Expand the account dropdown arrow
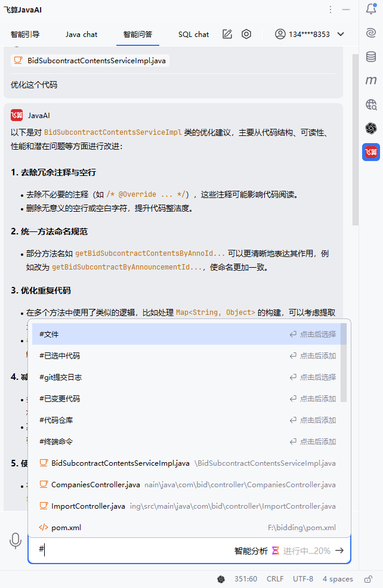Viewport: 383px width, 588px height. point(341,34)
